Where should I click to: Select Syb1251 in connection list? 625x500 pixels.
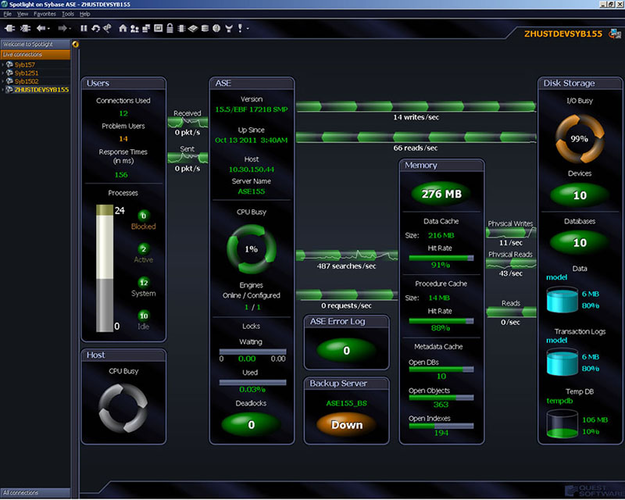[26, 73]
